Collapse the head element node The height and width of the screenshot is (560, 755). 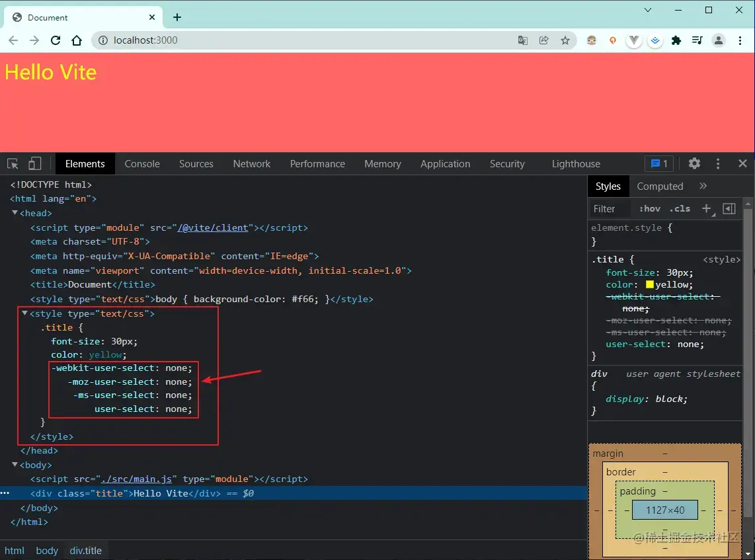coord(15,213)
